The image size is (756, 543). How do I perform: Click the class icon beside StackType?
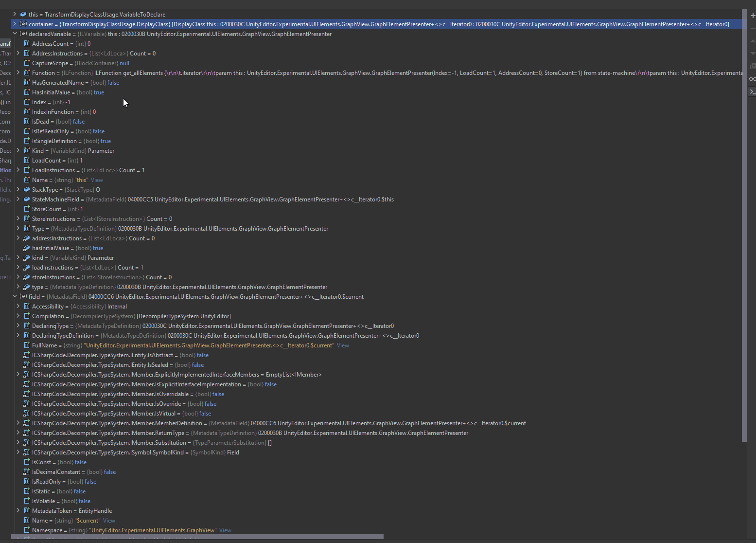pyautogui.click(x=26, y=189)
